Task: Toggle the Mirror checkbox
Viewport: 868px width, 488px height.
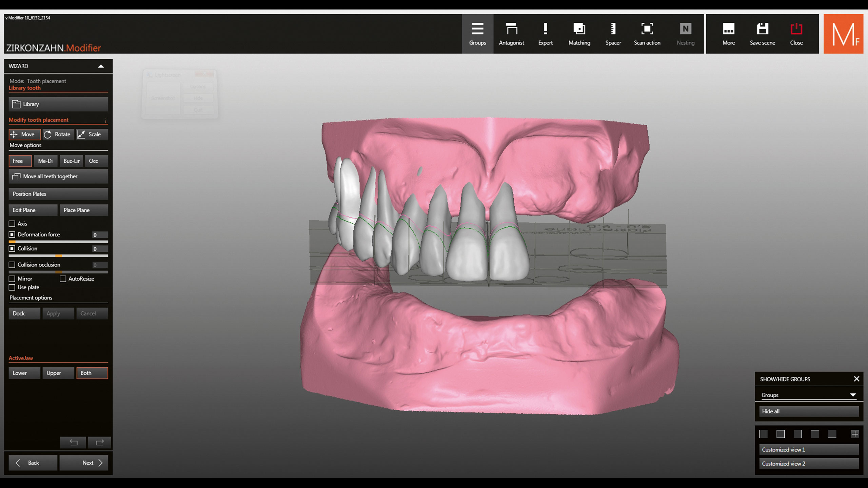Action: pos(12,279)
